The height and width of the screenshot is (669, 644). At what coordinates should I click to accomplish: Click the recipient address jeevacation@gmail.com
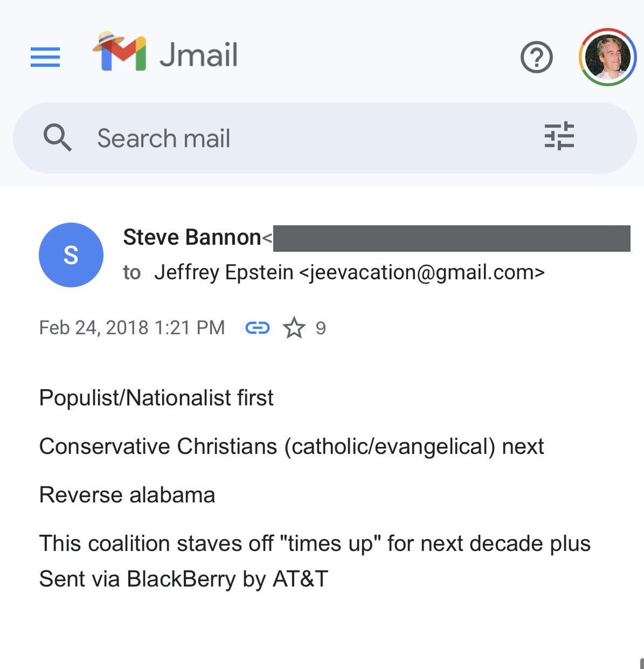click(422, 273)
